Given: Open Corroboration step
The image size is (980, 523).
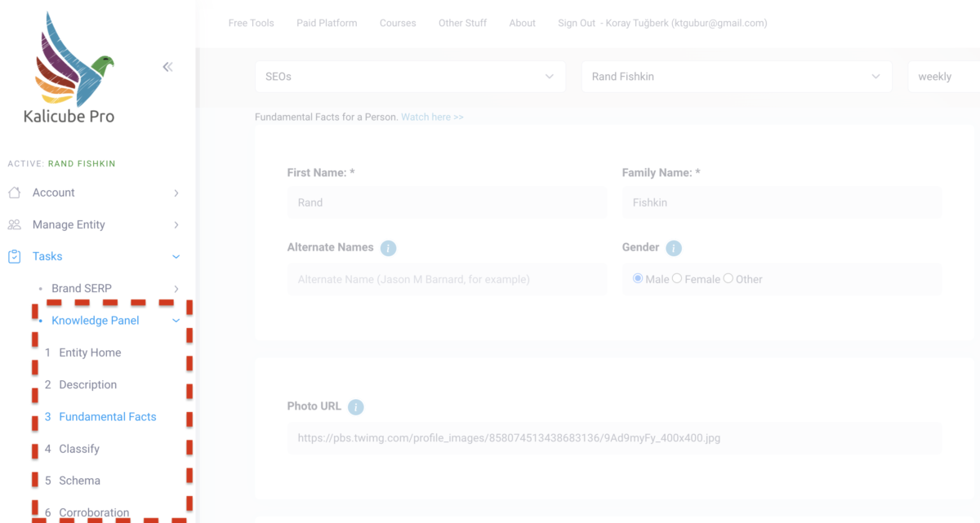Looking at the screenshot, I should coord(94,512).
